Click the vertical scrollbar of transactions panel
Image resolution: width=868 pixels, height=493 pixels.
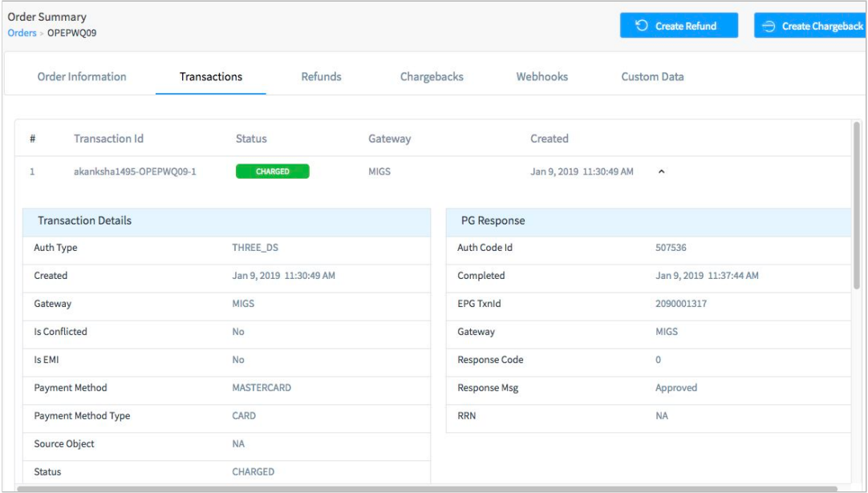857,206
